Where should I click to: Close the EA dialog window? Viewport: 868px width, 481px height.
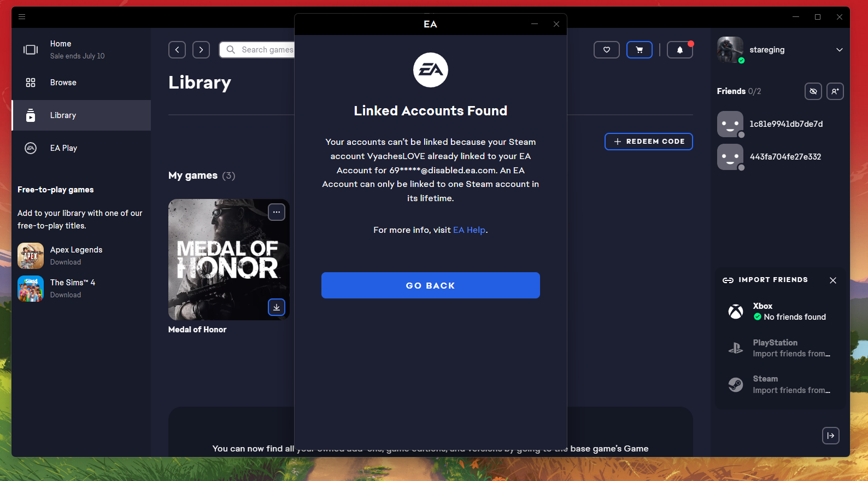[556, 24]
